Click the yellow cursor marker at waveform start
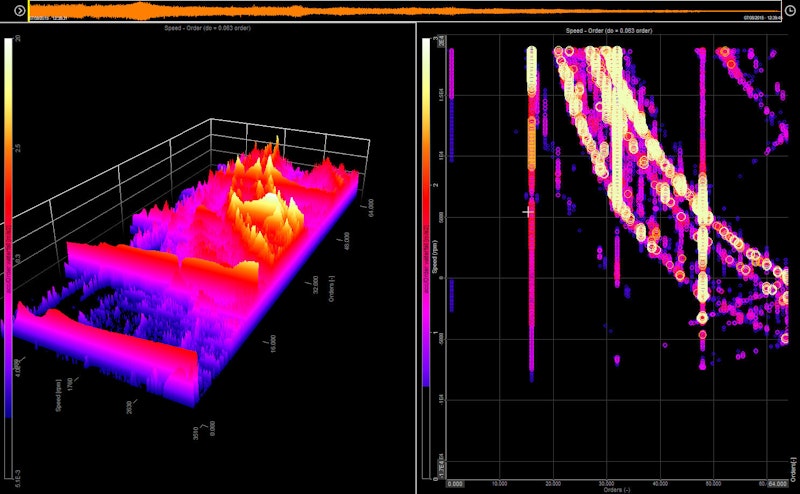 pos(29,11)
